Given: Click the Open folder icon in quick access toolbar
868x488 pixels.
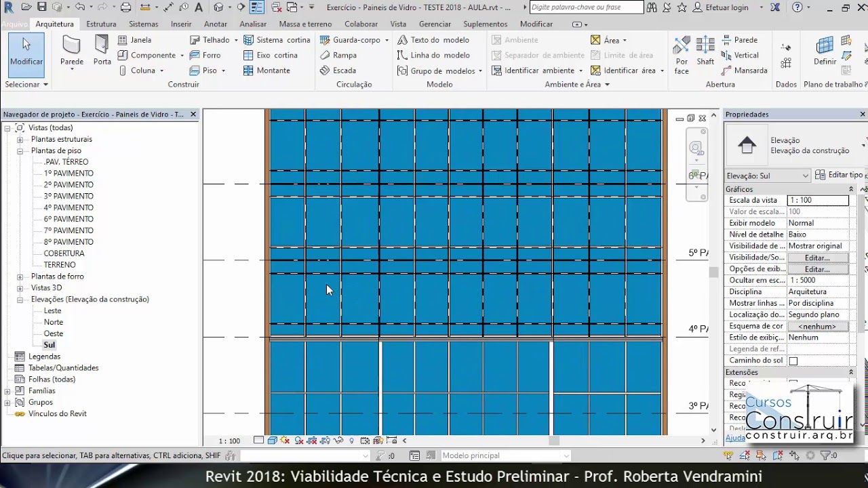Looking at the screenshot, I should coord(26,7).
